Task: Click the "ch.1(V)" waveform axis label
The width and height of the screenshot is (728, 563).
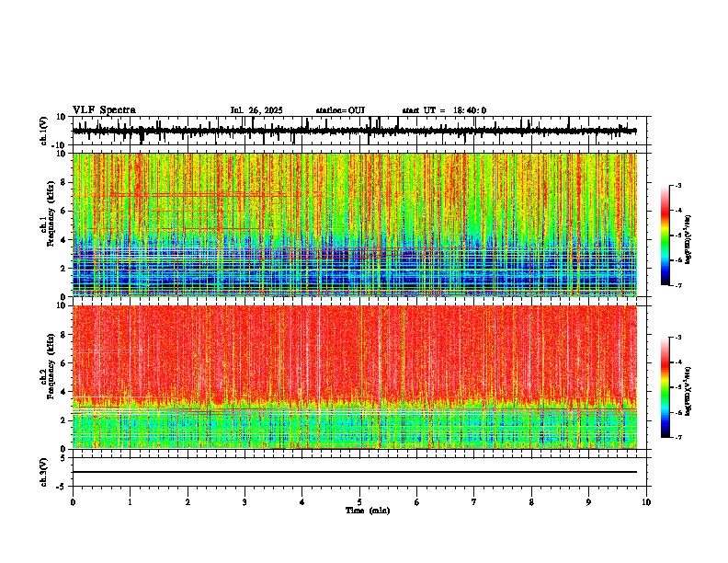Action: [44, 131]
